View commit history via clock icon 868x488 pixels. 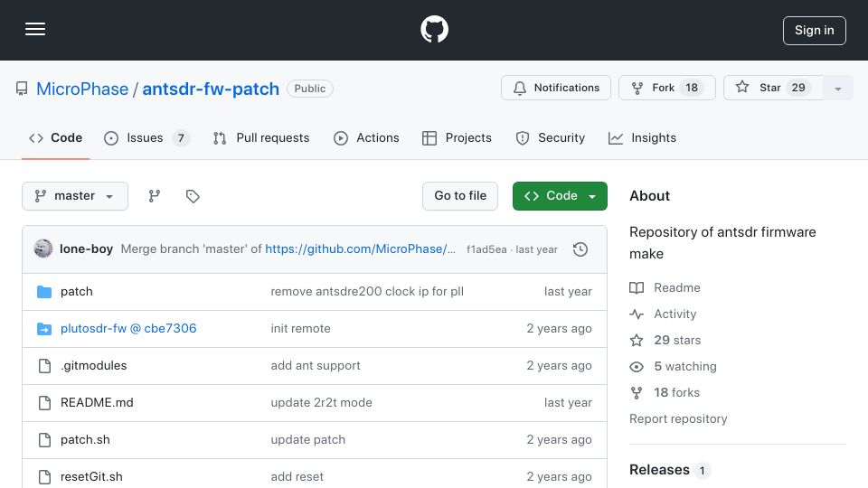click(x=580, y=249)
